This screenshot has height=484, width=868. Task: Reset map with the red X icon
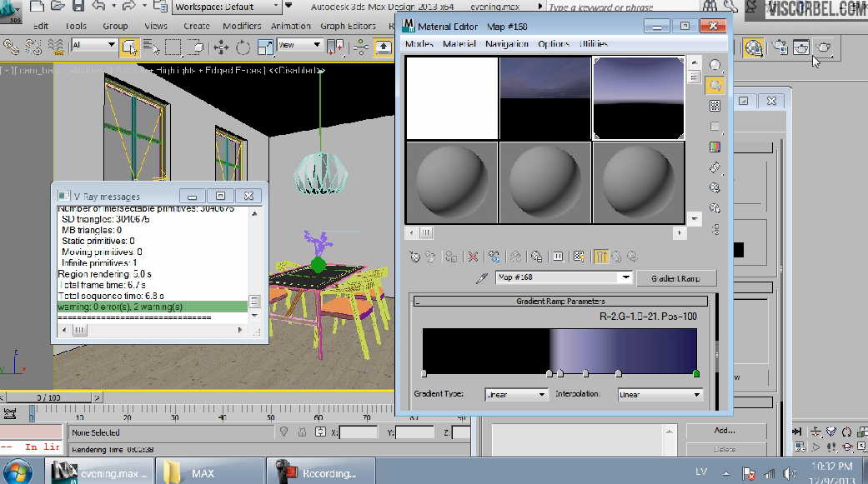click(473, 257)
